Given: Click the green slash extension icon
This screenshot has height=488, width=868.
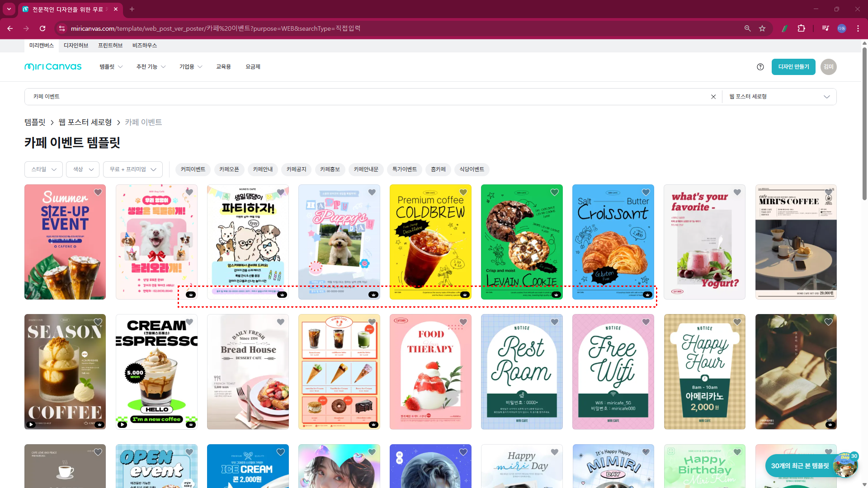Looking at the screenshot, I should [785, 28].
